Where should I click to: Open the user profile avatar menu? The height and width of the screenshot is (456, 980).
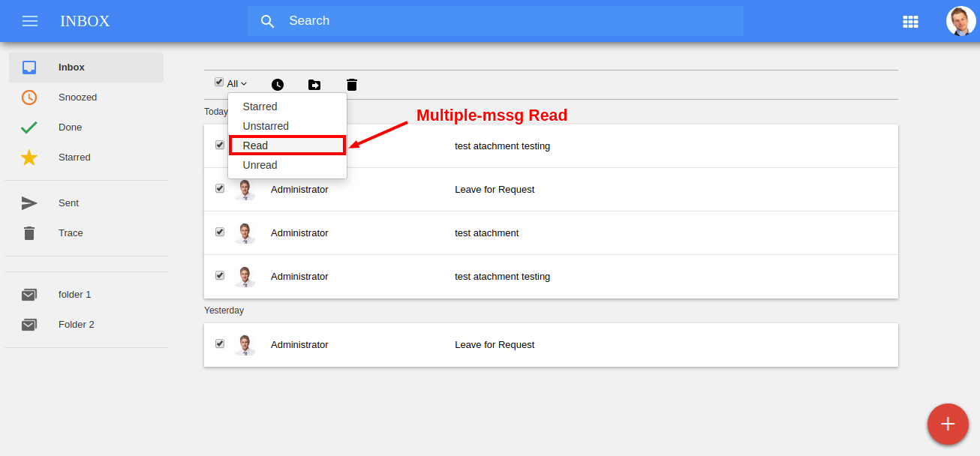[960, 21]
